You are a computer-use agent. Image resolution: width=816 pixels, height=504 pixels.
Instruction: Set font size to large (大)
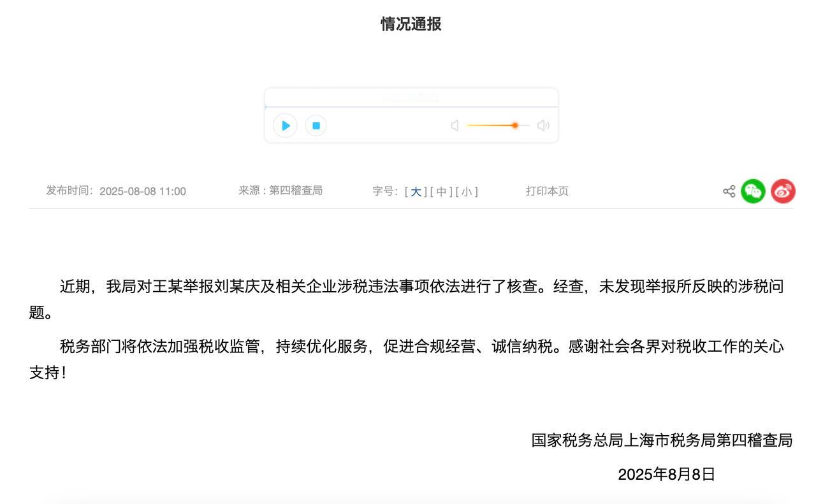(416, 191)
